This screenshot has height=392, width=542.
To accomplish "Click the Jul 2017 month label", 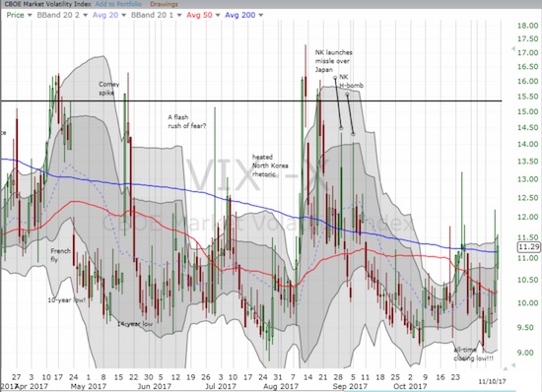I will pyautogui.click(x=220, y=386).
